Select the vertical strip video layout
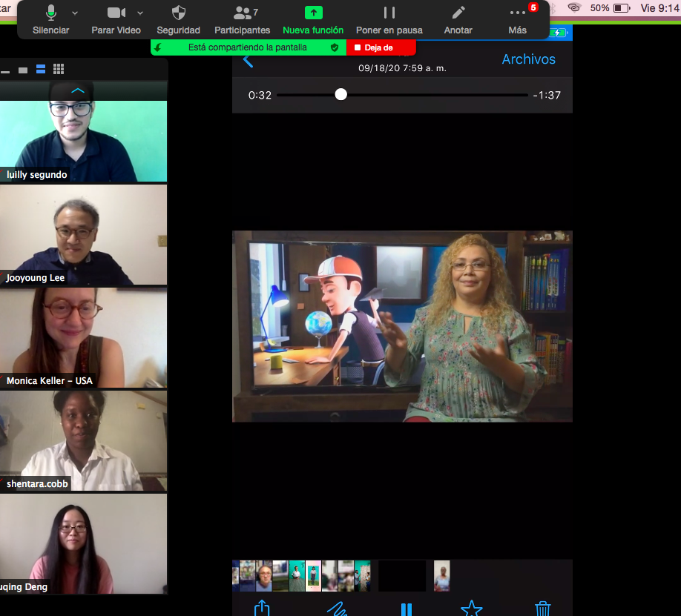The height and width of the screenshot is (616, 681). 41,69
